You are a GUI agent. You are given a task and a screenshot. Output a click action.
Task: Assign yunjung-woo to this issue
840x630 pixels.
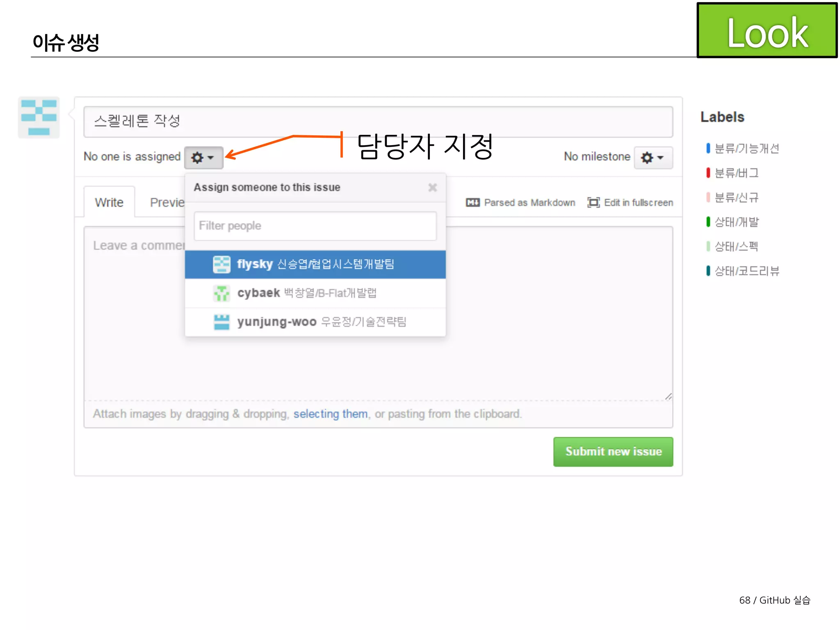click(x=315, y=322)
